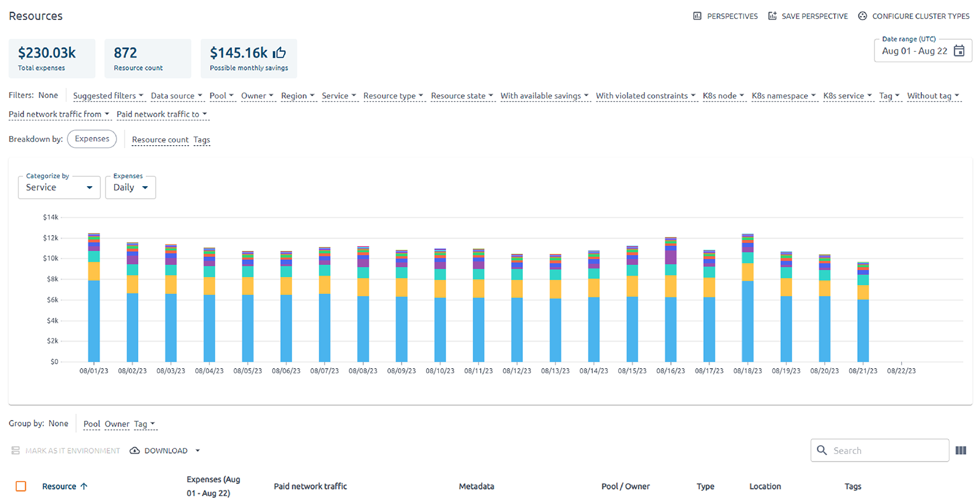The image size is (980, 503).
Task: Open the Data source filter
Action: [x=176, y=96]
